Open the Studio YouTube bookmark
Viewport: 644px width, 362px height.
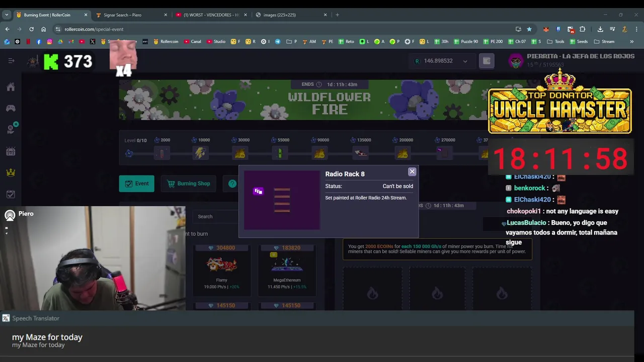[x=216, y=41]
